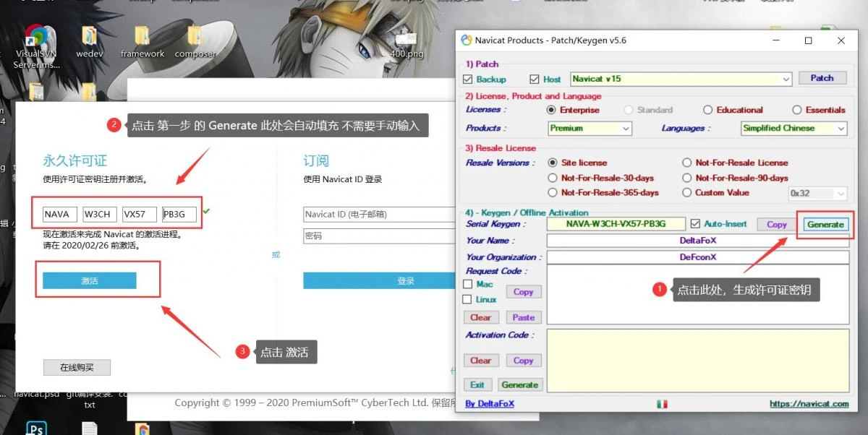The width and height of the screenshot is (868, 435).
Task: Open the composer folder on desktop
Action: point(195,42)
